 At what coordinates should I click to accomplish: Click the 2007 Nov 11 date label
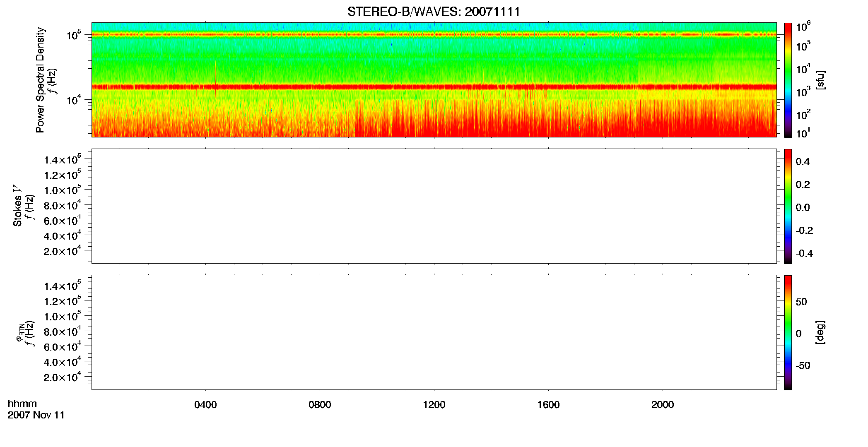pos(36,415)
